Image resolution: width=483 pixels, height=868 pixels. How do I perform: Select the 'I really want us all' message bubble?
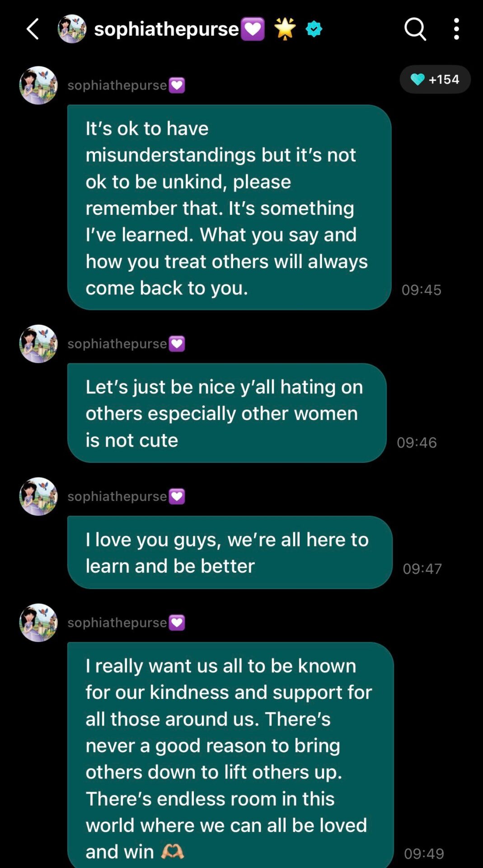230,755
